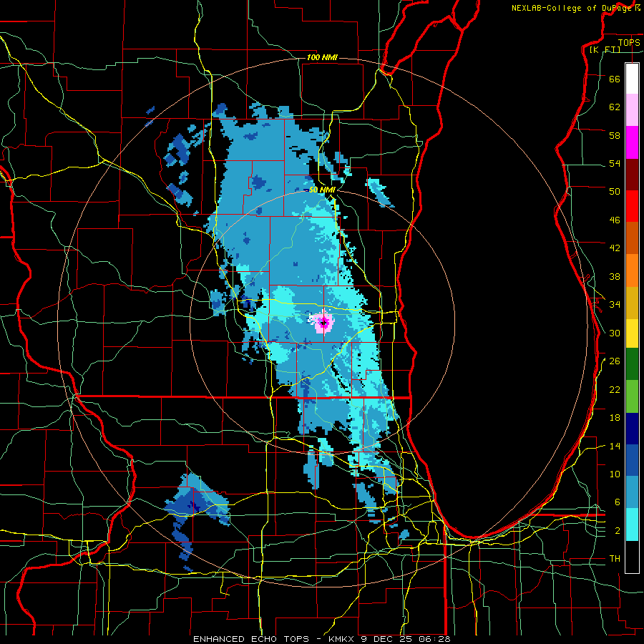Click the '14' legend value
This screenshot has width=644, height=644.
[615, 446]
